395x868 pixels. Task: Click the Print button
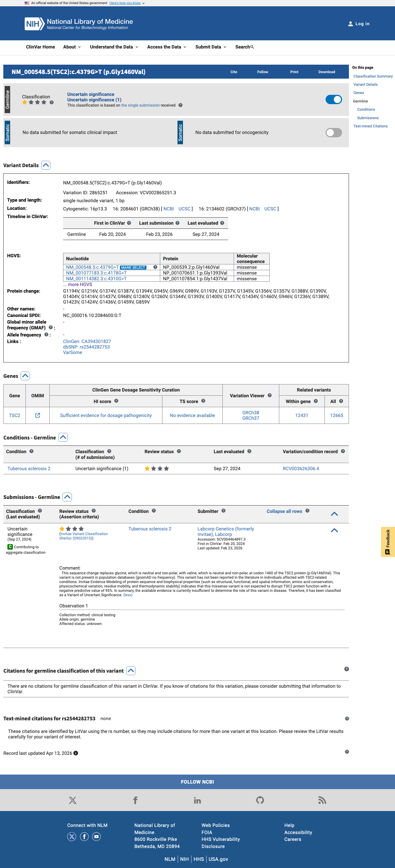point(294,72)
